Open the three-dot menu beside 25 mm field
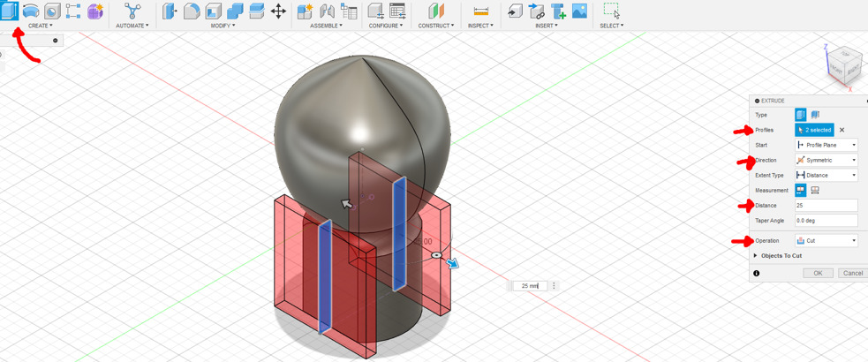Image resolution: width=868 pixels, height=362 pixels. 554,285
